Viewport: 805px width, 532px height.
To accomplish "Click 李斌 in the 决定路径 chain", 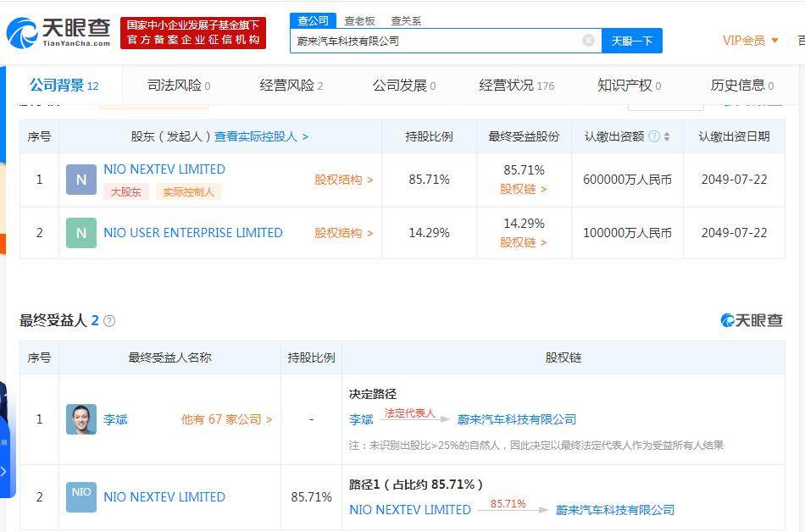I will [x=361, y=419].
